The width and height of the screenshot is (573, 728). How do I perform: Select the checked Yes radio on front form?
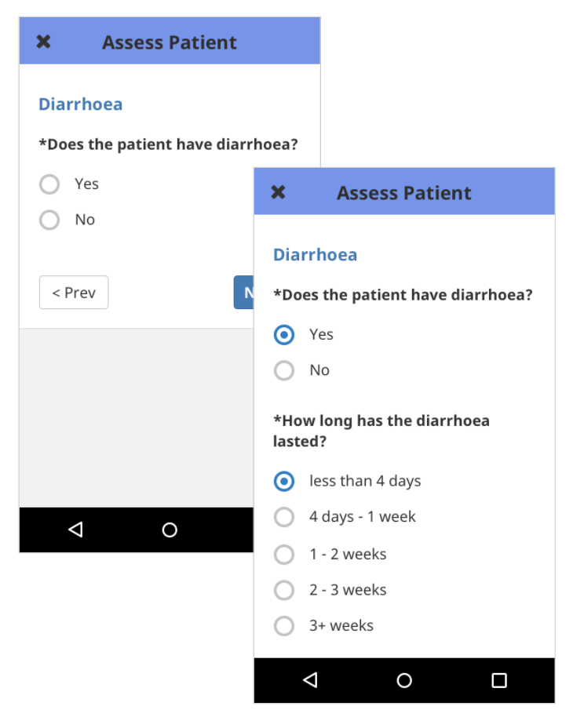click(284, 334)
